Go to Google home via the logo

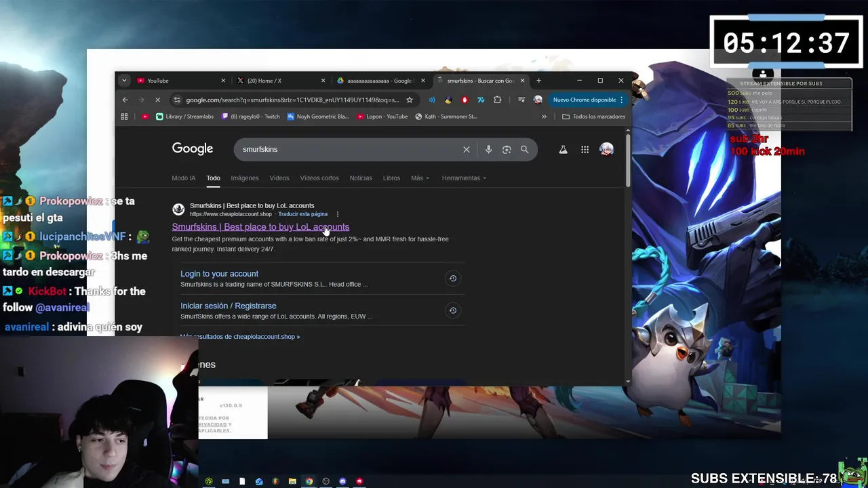coord(193,149)
